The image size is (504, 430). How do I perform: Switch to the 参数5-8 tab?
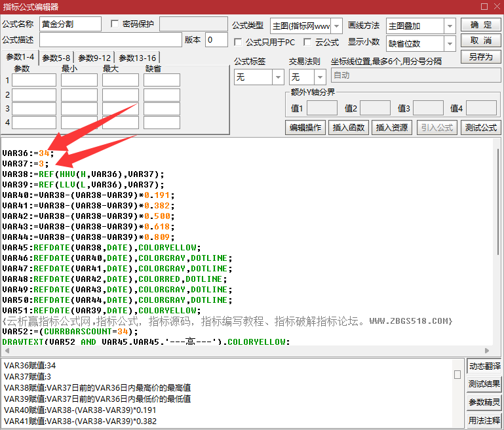point(57,58)
